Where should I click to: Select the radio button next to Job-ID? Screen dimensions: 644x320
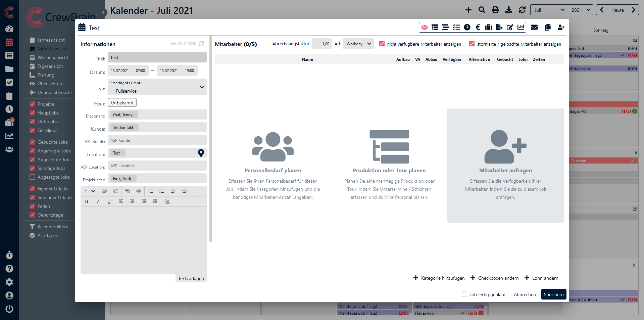click(x=201, y=44)
